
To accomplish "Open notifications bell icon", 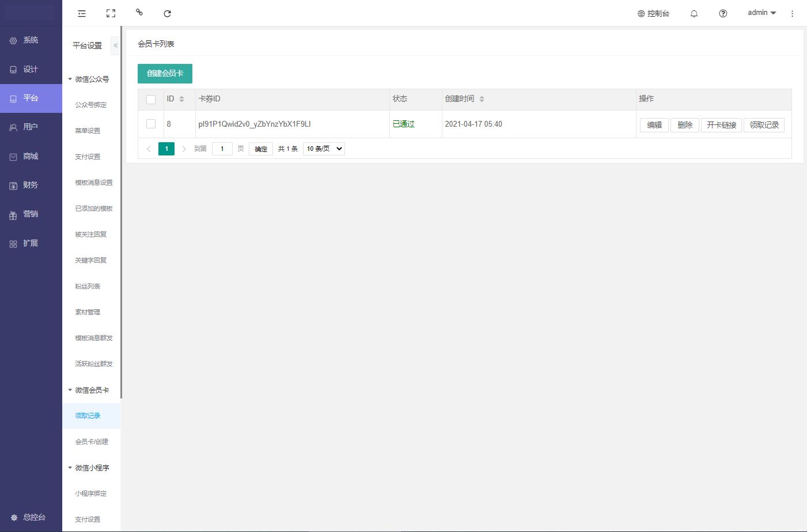I will pos(694,13).
